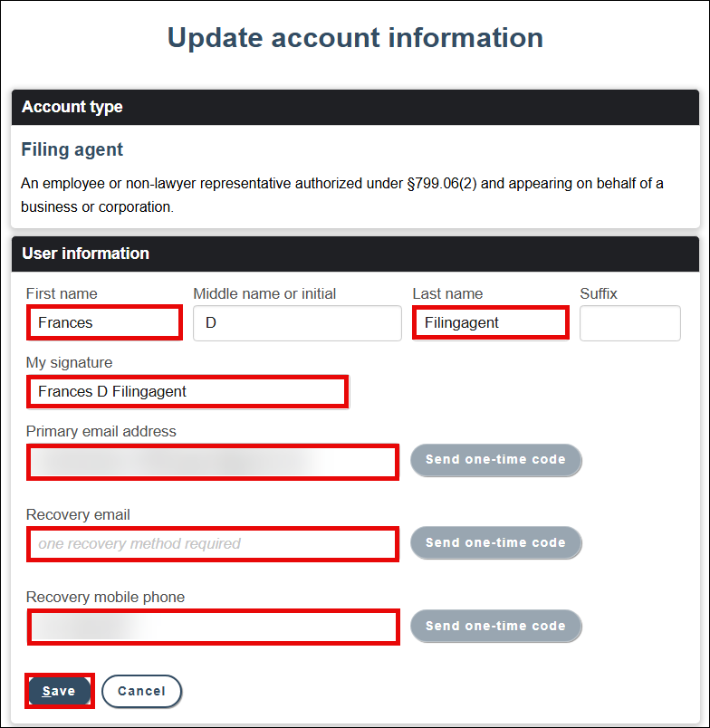Click the Cancel button
Image resolution: width=710 pixels, height=728 pixels.
[x=141, y=690]
